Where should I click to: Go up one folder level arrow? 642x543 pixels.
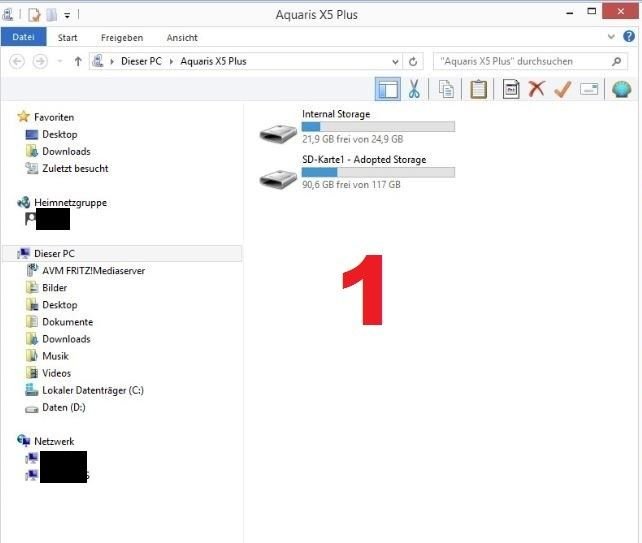click(x=77, y=61)
